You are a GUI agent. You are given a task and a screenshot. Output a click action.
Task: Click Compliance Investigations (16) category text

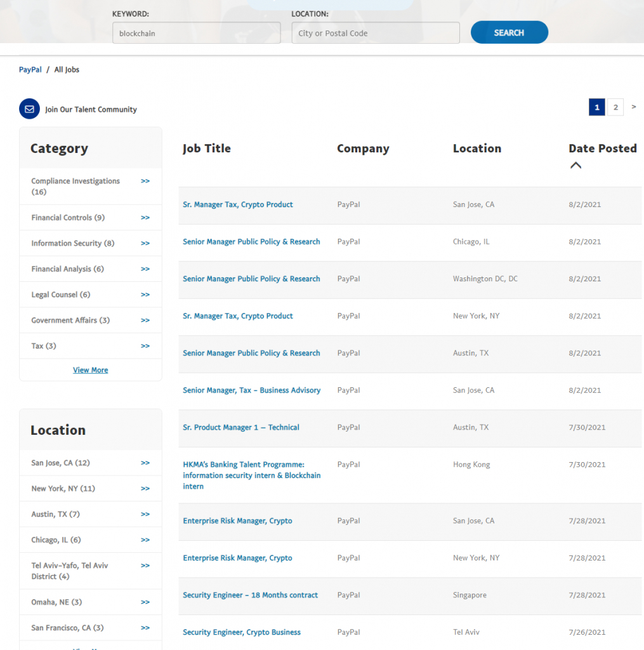click(76, 187)
